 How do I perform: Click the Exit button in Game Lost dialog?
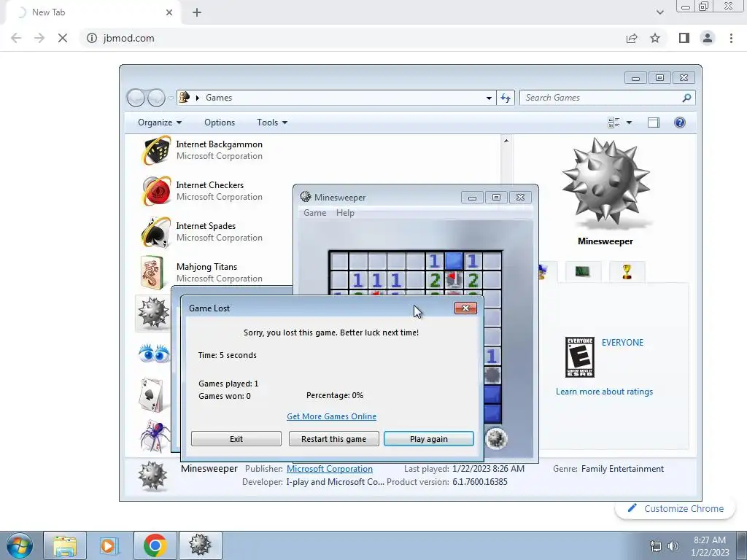236,438
